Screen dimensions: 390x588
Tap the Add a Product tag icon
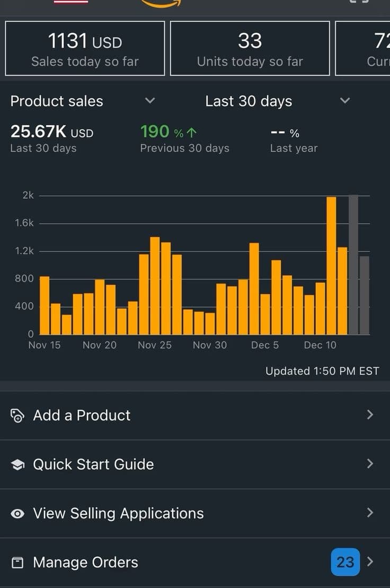pyautogui.click(x=17, y=416)
